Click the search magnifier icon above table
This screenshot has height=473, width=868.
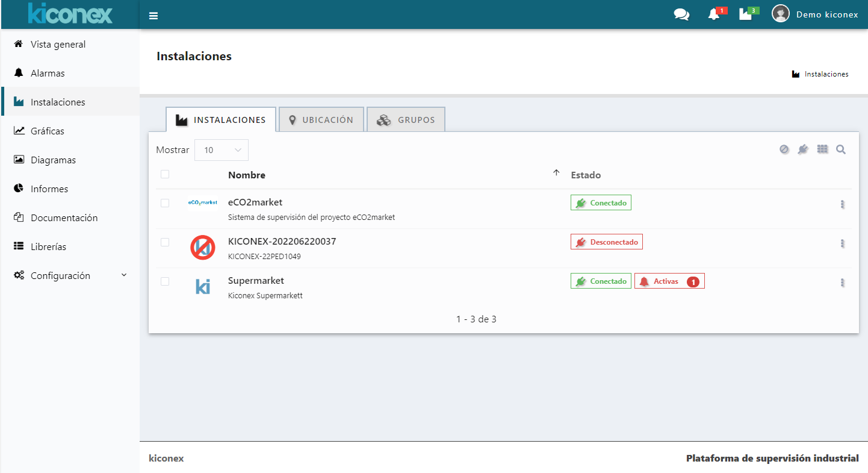(841, 149)
